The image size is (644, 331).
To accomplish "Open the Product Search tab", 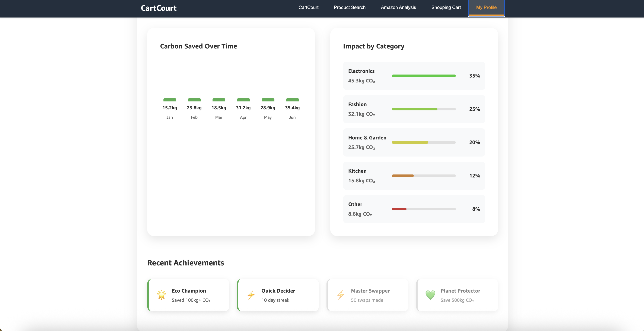I will (350, 7).
